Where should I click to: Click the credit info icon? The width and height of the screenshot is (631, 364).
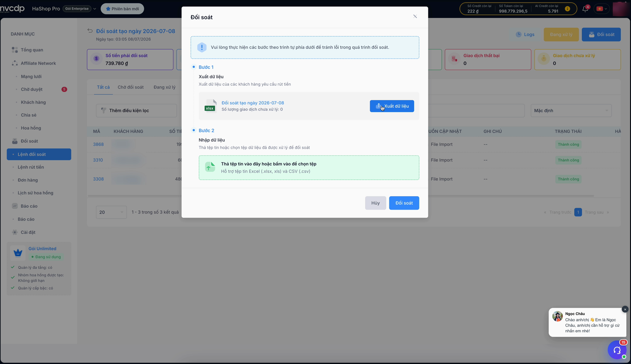point(567,9)
